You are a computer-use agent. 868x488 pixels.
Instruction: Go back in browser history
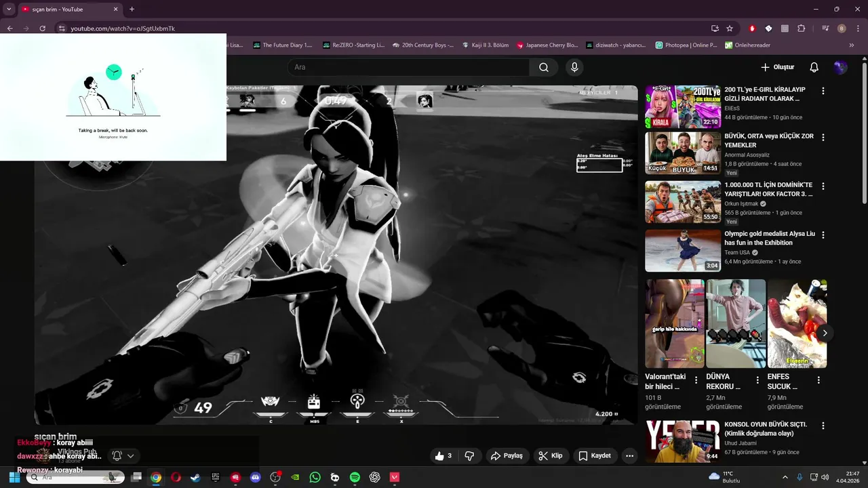(9, 28)
